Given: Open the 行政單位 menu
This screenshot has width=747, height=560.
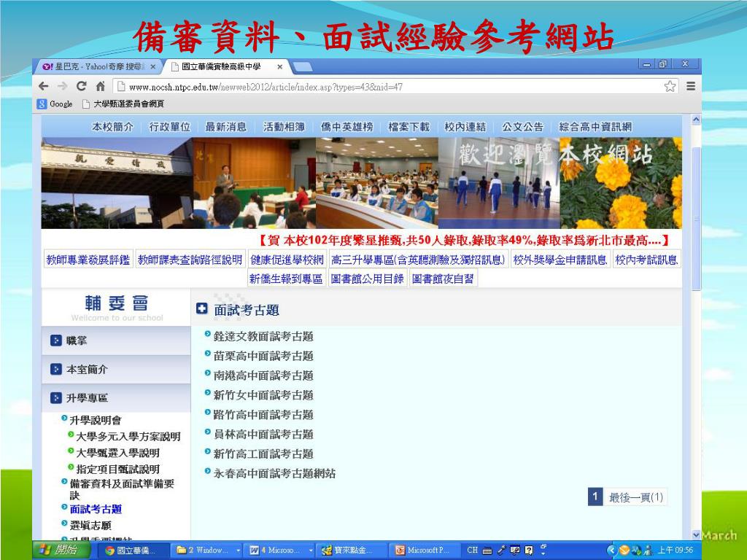Looking at the screenshot, I should click(169, 127).
